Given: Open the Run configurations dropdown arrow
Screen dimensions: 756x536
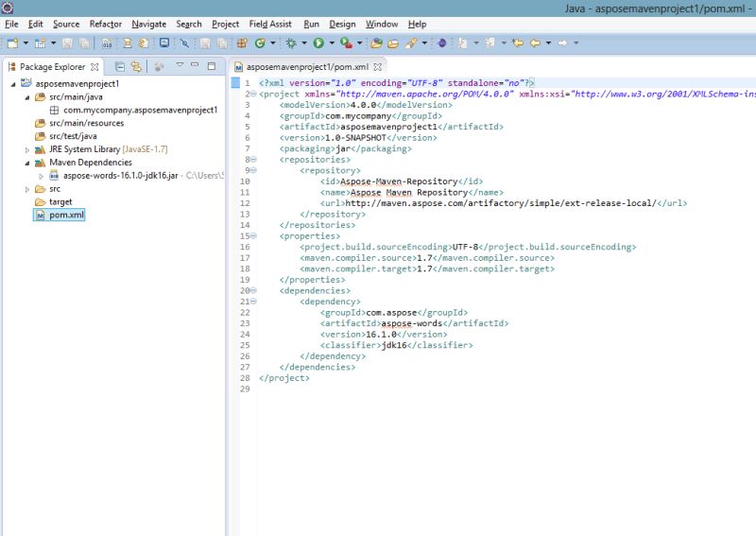Looking at the screenshot, I should [332, 43].
